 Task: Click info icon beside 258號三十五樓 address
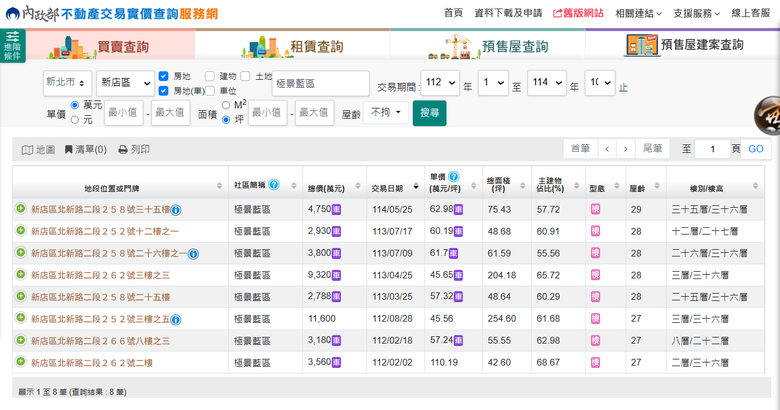[x=176, y=210]
